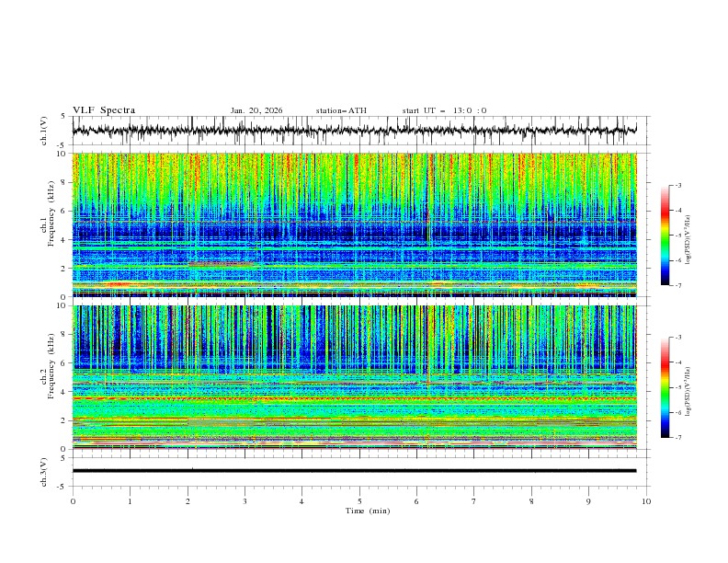Click the -3 label on upper colorbar
728x563 pixels.
(678, 186)
